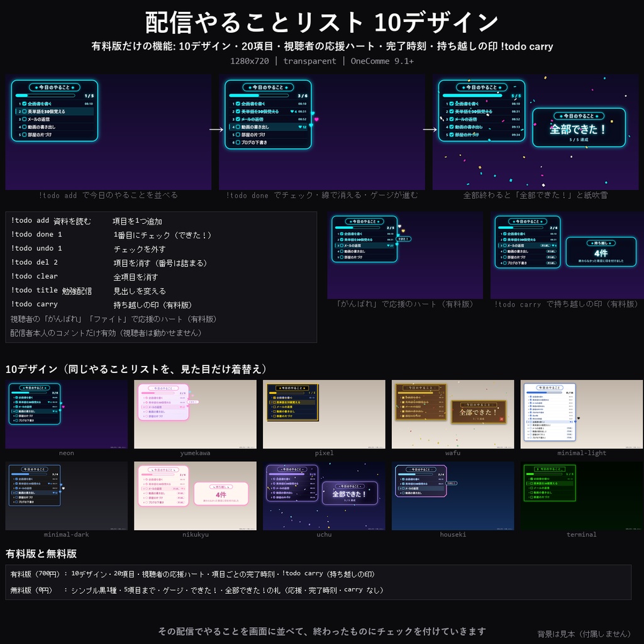
Task: Select the '!todo title 勉強配信' command
Action: point(52,291)
